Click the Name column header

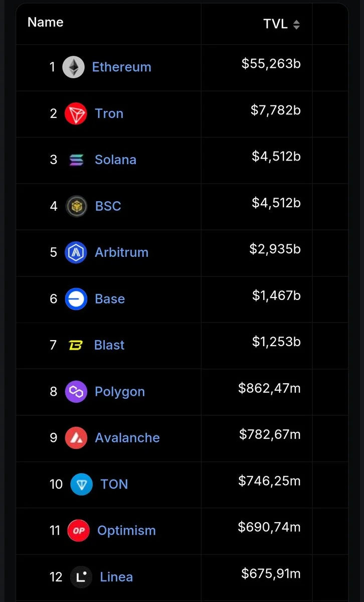click(45, 22)
